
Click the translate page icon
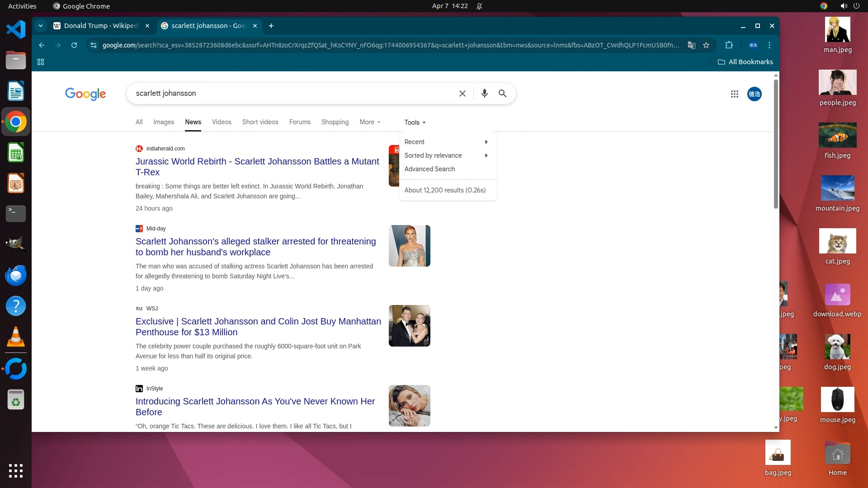click(691, 45)
